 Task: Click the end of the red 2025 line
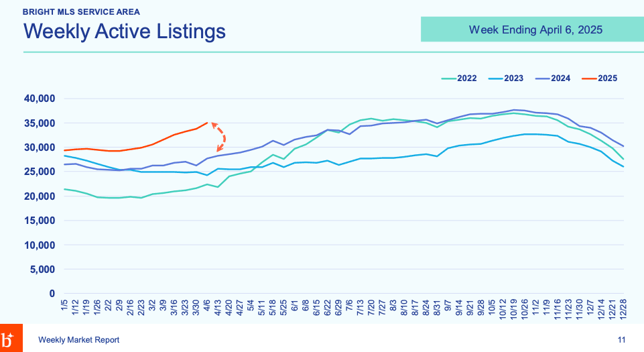click(x=207, y=122)
